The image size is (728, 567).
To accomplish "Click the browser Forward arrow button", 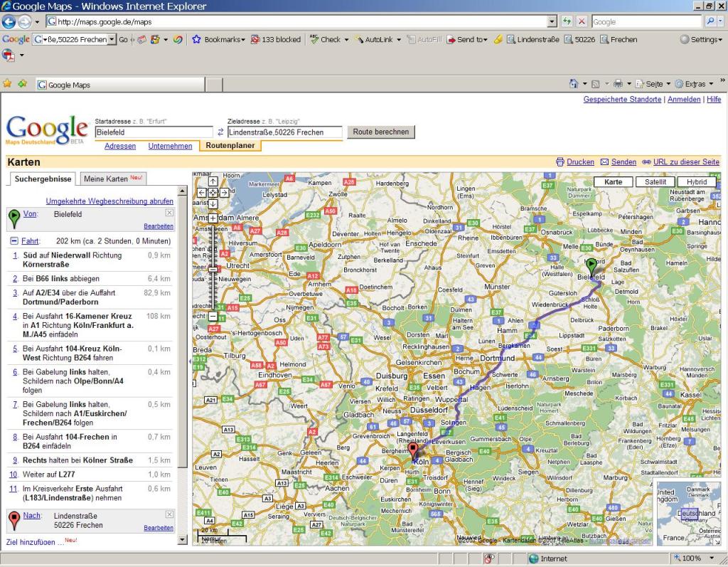I will (x=25, y=21).
